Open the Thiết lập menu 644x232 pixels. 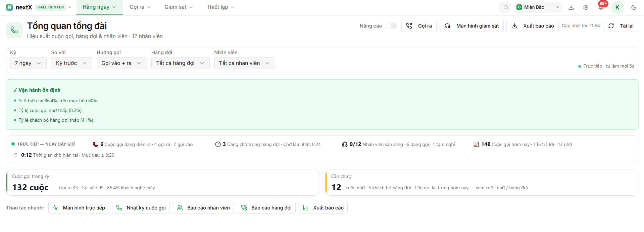pos(220,7)
